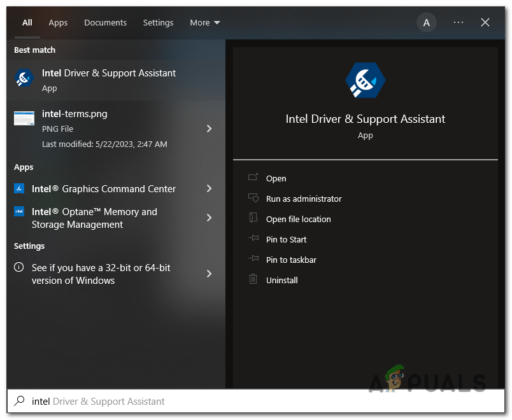Click the Pin to taskbar pin icon
Screen dimensions: 512x420
coord(254,260)
